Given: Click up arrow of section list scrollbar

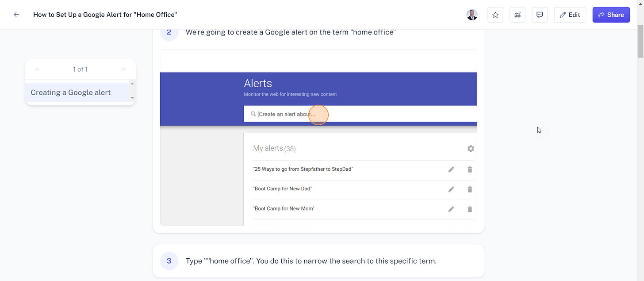Looking at the screenshot, I should pos(132,83).
